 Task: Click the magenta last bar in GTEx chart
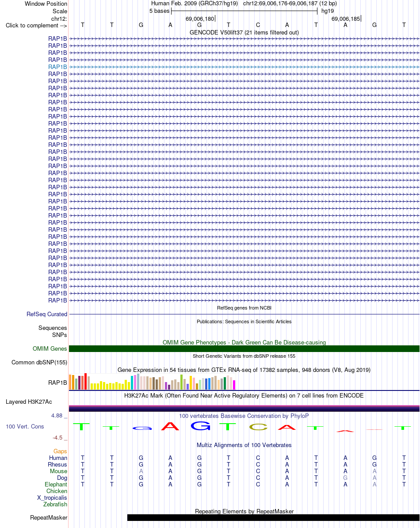[234, 385]
